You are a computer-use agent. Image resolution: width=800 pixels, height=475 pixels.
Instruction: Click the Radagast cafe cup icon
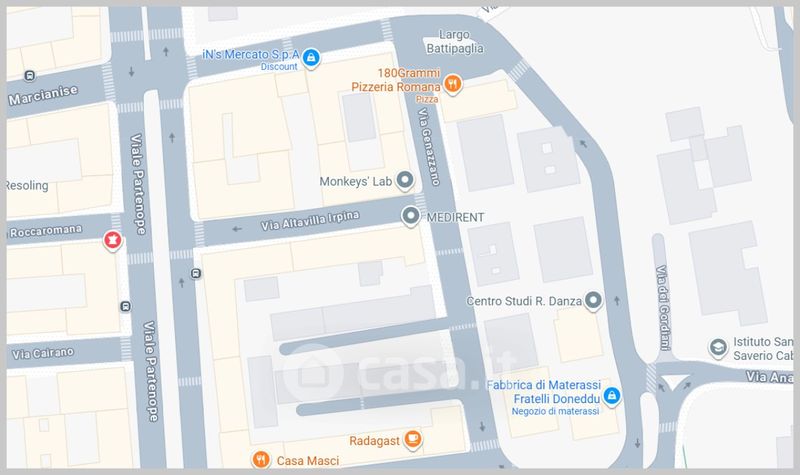click(x=413, y=439)
